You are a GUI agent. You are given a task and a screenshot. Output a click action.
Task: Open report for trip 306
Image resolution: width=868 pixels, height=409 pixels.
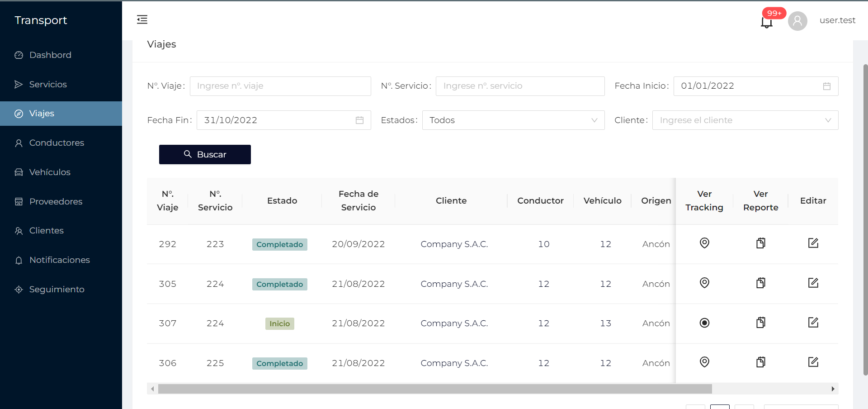[x=761, y=362]
